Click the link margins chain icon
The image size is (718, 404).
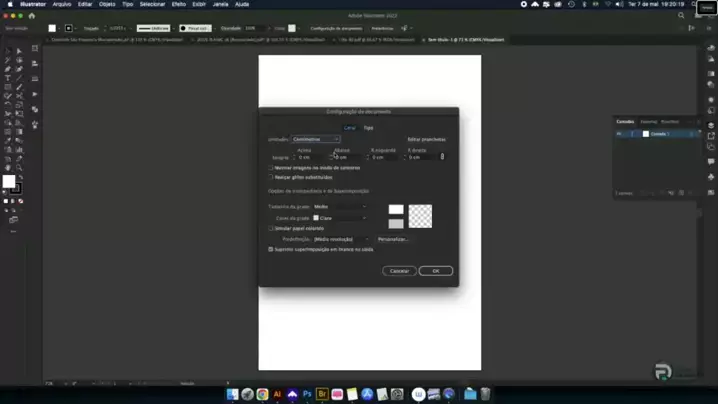coord(442,157)
